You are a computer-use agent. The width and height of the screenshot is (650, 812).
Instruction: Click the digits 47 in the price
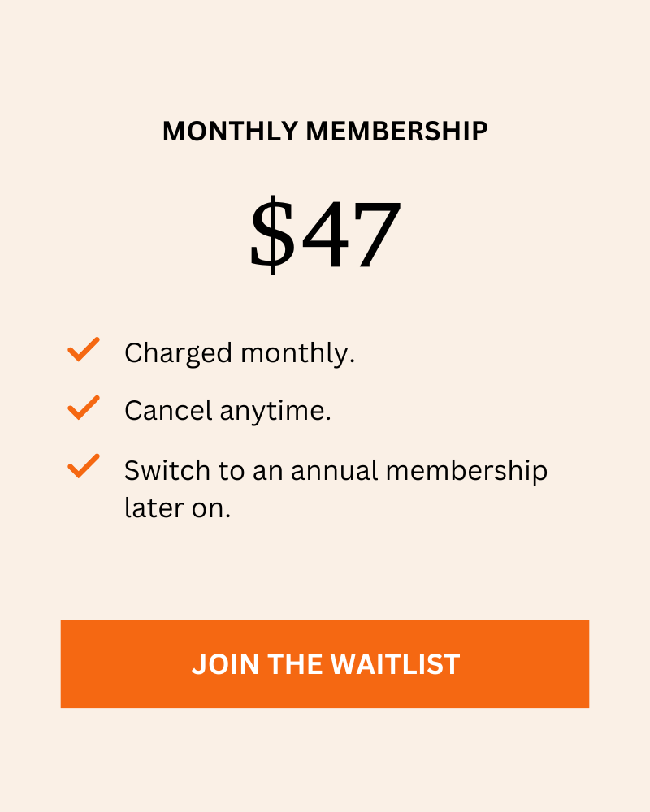pyautogui.click(x=352, y=235)
